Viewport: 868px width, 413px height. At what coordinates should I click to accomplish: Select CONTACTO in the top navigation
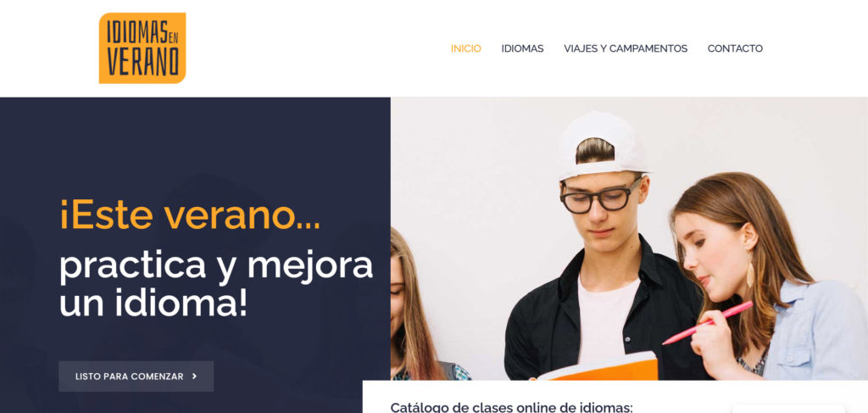735,48
